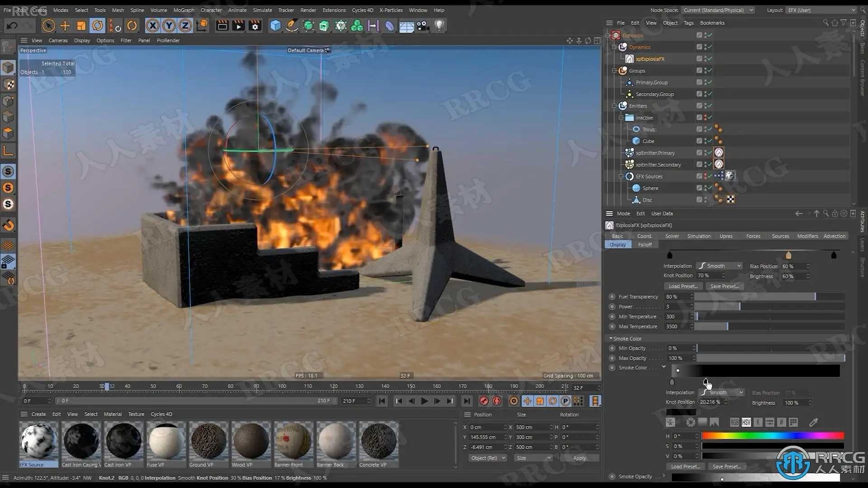The height and width of the screenshot is (488, 868).
Task: Click the Cube primitive icon in toolbar
Action: tap(275, 26)
